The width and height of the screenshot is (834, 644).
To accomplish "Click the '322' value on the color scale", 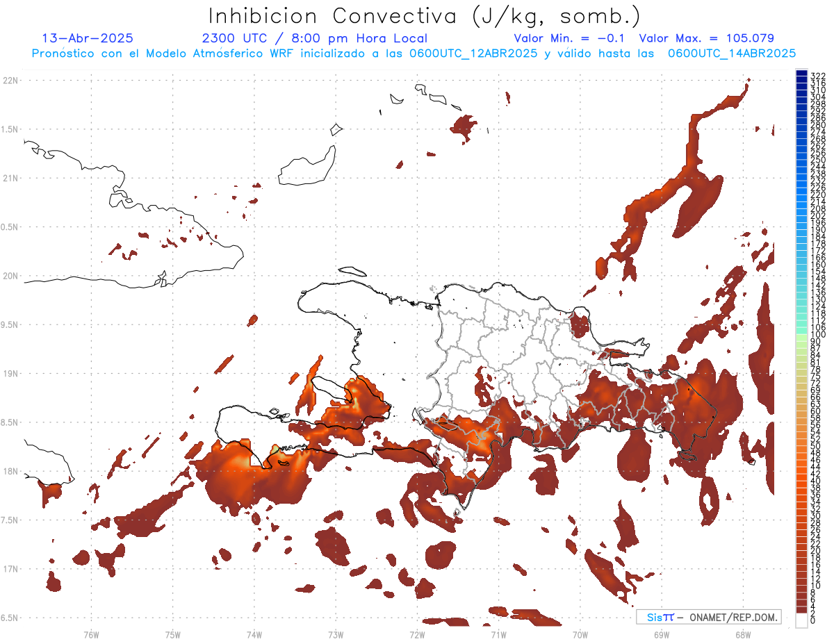I will [818, 75].
